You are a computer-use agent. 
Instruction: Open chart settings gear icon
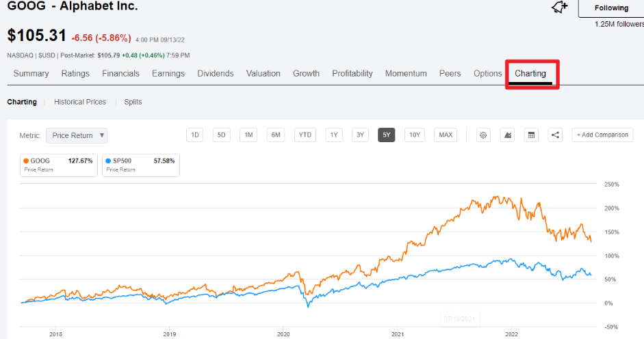(x=483, y=135)
